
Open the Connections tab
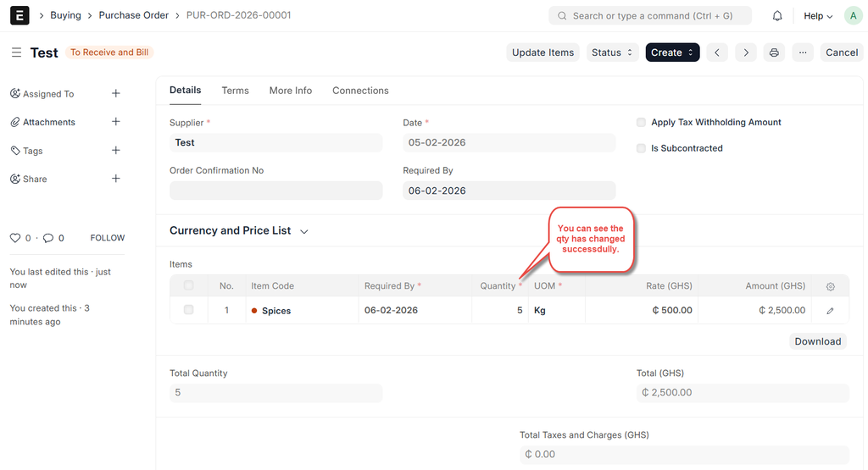tap(360, 91)
